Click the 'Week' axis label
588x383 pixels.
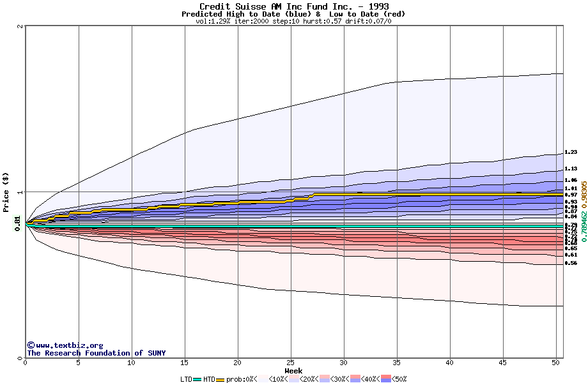coord(293,371)
